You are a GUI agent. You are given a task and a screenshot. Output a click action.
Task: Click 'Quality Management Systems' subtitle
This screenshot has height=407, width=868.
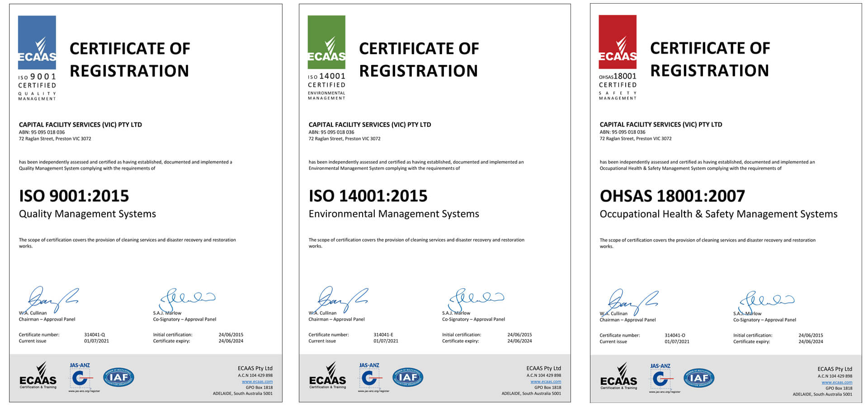point(87,214)
